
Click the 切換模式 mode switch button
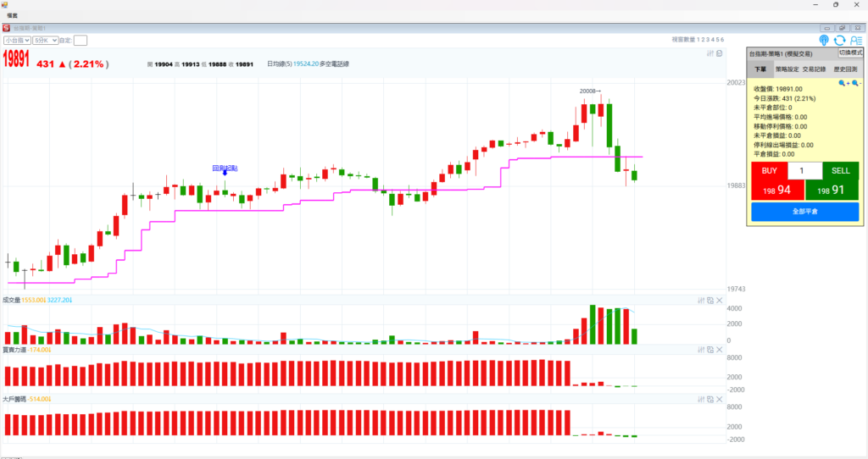coord(852,53)
